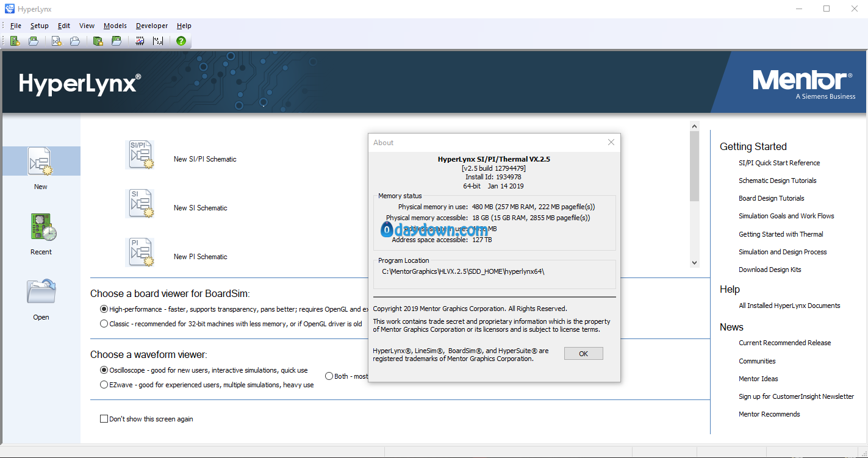
Task: Select High-performance board viewer option
Action: point(104,309)
